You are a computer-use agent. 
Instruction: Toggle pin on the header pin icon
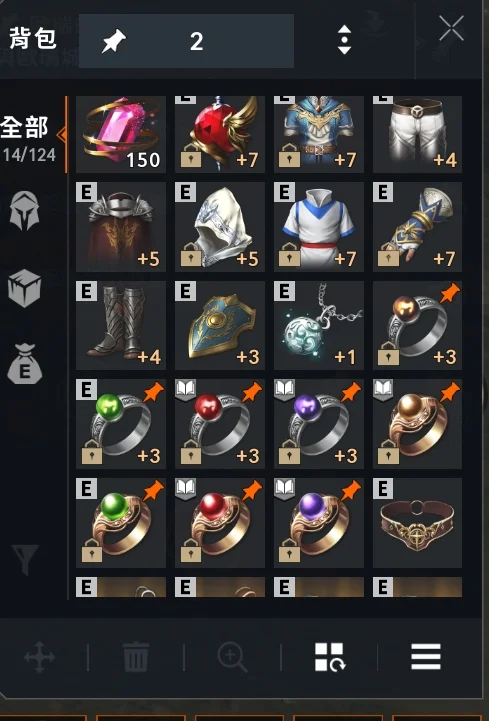114,41
